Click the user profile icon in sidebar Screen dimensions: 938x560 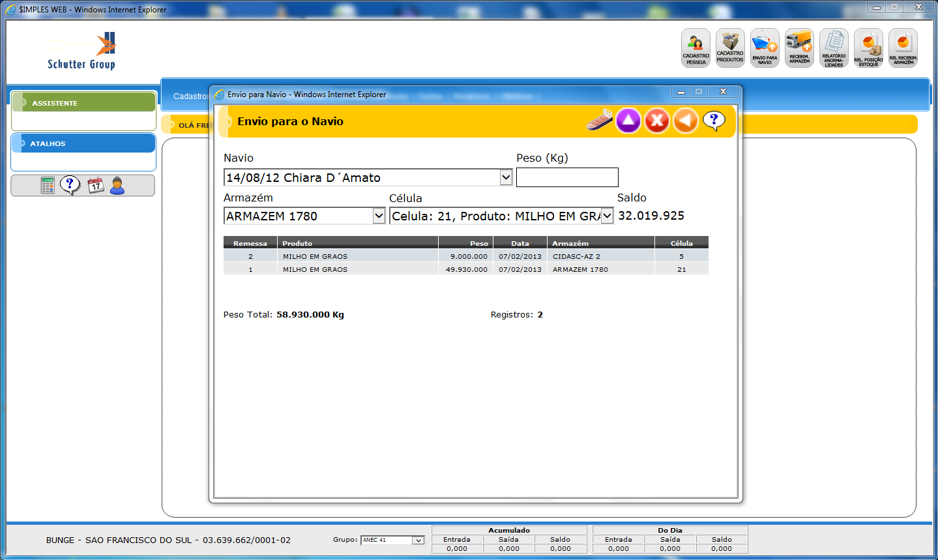point(117,186)
